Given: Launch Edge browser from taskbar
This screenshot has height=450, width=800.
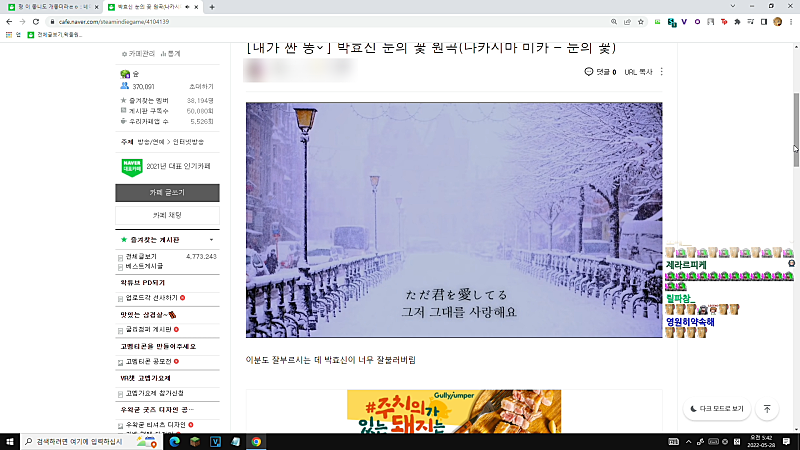Looking at the screenshot, I should [174, 442].
